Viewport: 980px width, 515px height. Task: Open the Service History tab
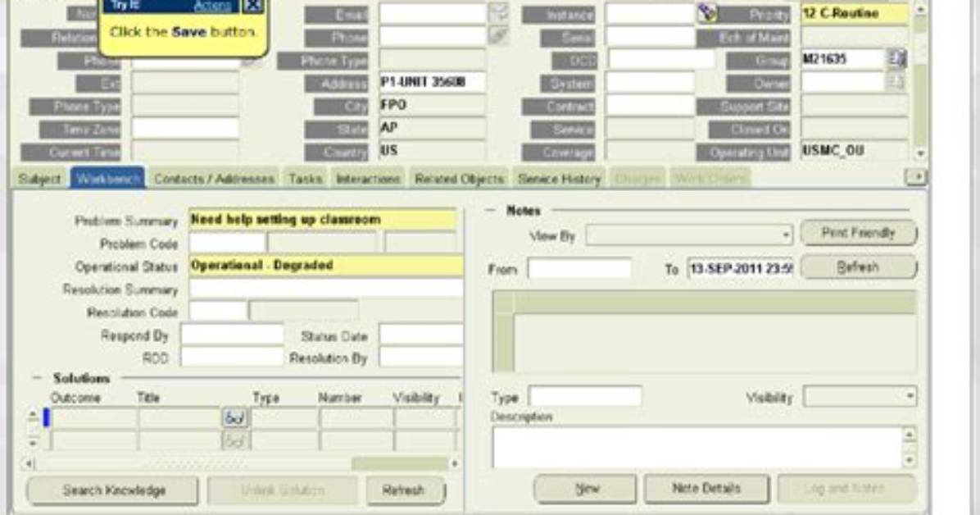(x=559, y=179)
